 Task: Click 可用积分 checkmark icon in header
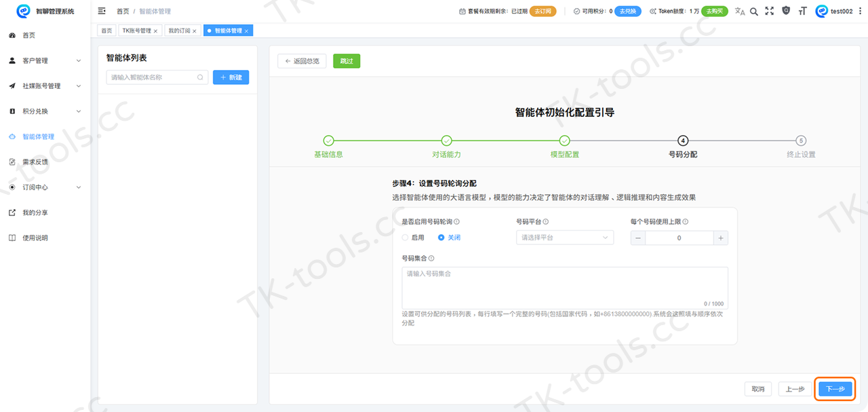coord(576,12)
